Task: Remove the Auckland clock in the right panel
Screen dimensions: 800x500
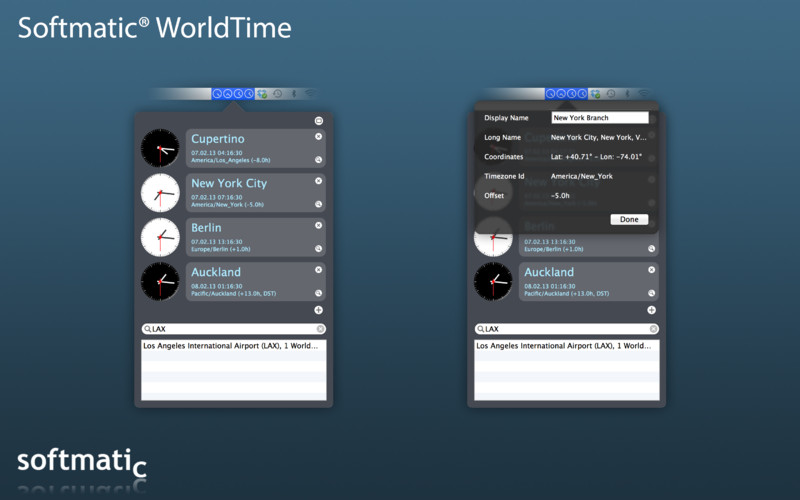Action: point(652,269)
